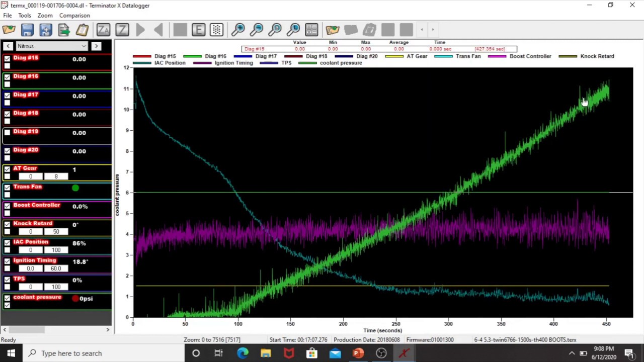Click channel list scroll right arrow
Viewport: 644px width, 362px height.
(x=108, y=330)
